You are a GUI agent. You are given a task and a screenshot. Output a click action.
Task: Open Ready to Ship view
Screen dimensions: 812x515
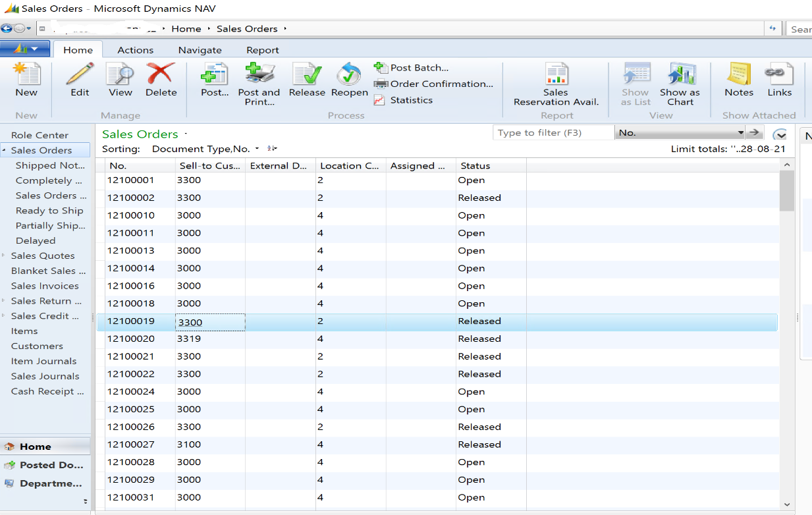(49, 211)
